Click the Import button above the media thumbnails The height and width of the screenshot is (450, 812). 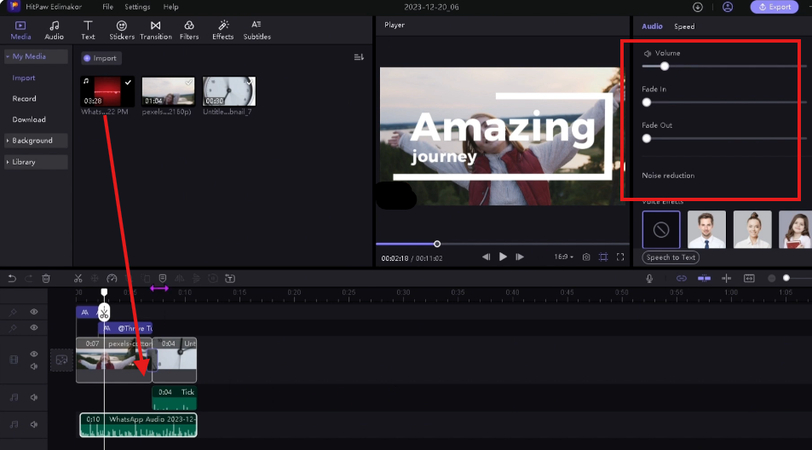[x=101, y=58]
